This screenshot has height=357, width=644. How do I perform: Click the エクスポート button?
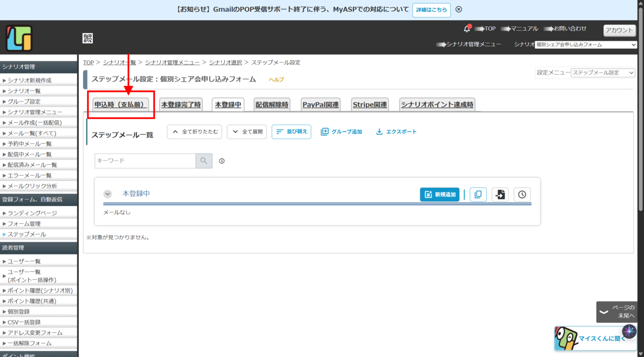point(396,132)
